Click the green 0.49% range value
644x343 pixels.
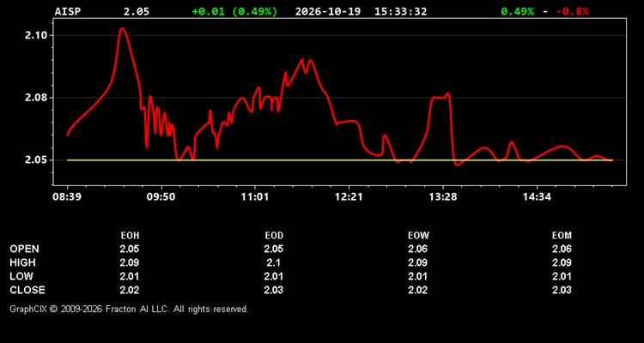(x=517, y=11)
